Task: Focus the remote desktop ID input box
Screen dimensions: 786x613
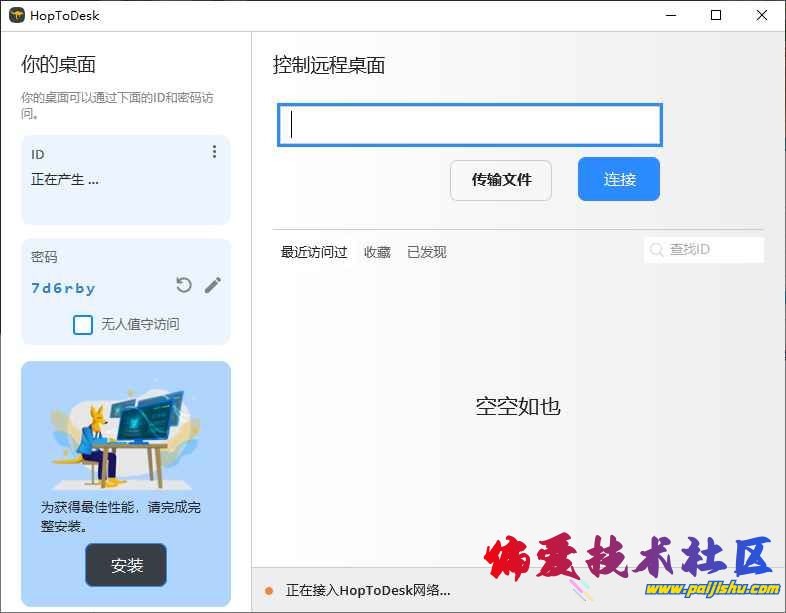Action: tap(469, 125)
